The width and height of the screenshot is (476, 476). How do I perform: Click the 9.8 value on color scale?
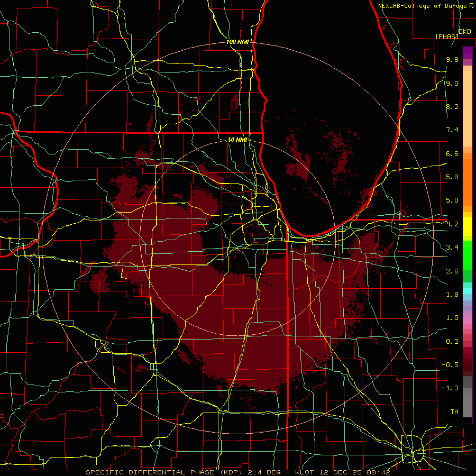(x=452, y=60)
